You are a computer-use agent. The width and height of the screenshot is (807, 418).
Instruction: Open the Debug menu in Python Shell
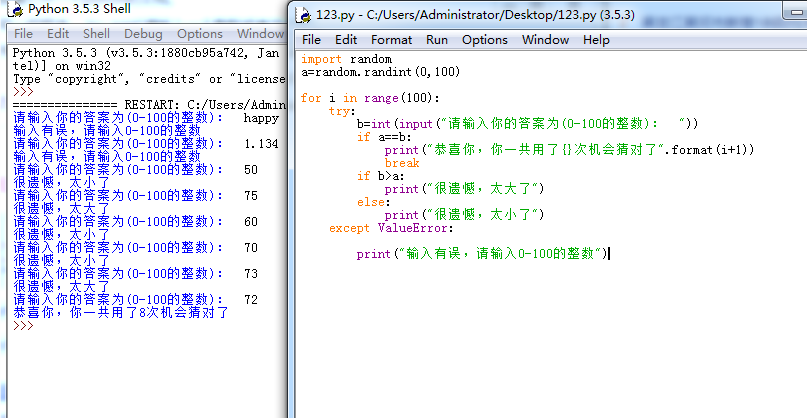click(x=143, y=34)
